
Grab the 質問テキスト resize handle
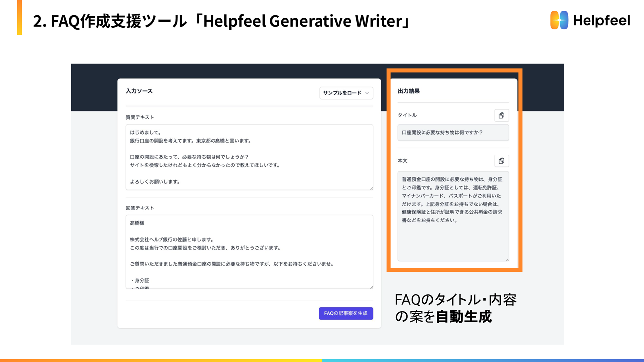coord(371,188)
